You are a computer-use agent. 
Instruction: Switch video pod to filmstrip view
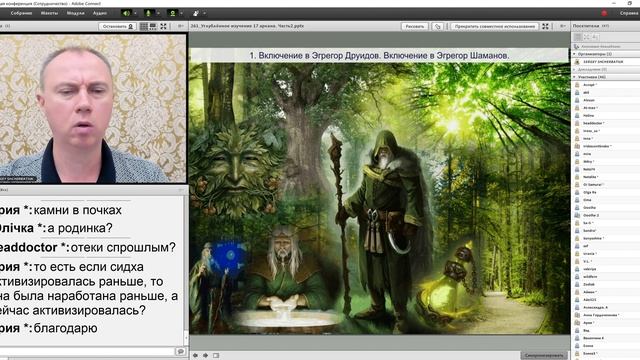tap(153, 26)
